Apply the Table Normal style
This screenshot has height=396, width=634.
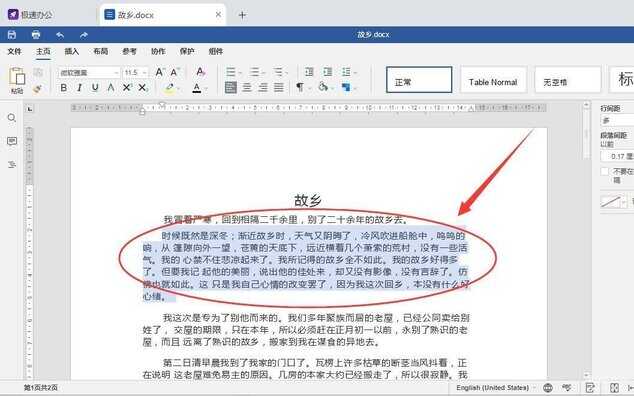(x=493, y=80)
